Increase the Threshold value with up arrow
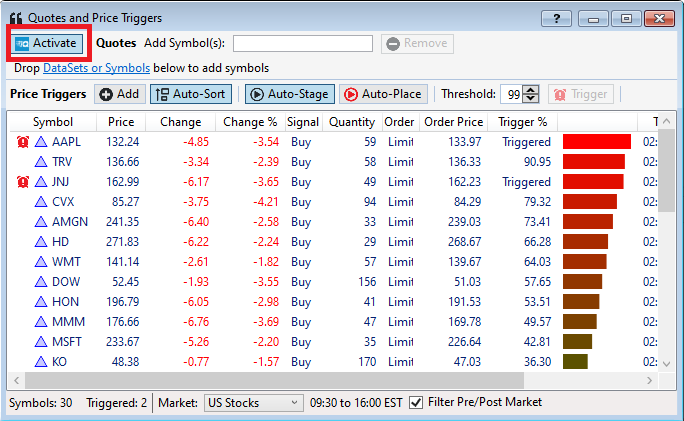This screenshot has width=684, height=421. coord(530,90)
